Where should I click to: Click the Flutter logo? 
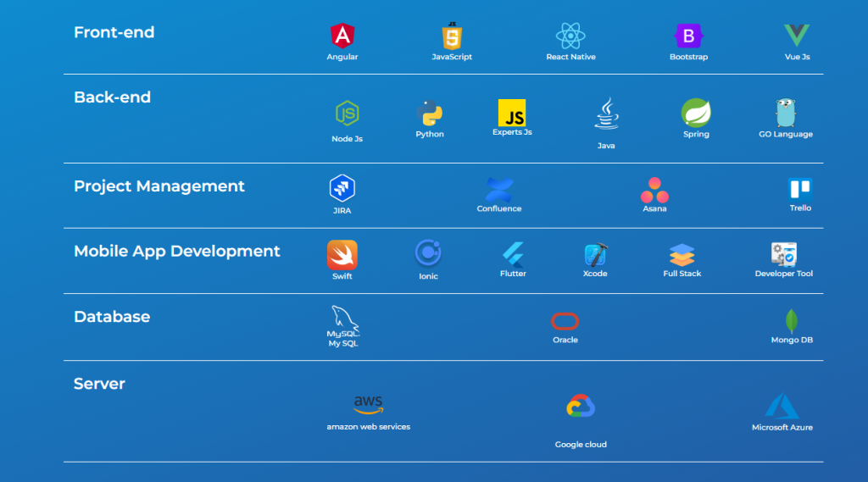coord(513,254)
